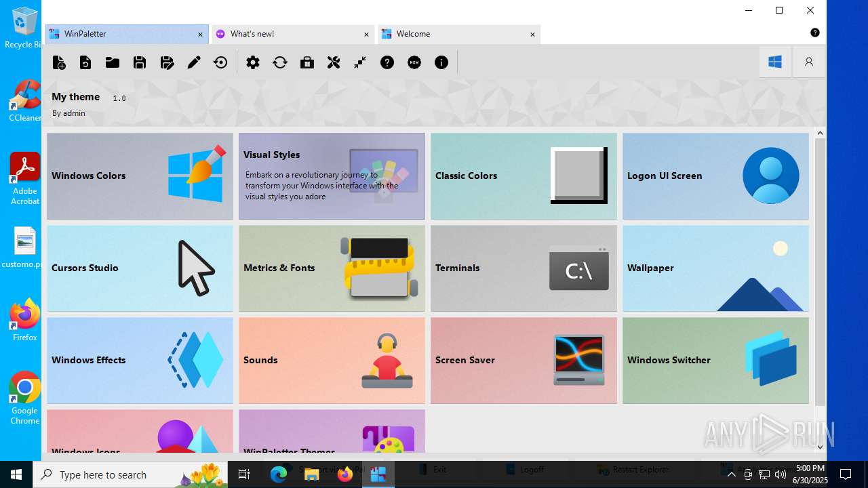Close the What's new! tab
The height and width of the screenshot is (488, 868).
366,34
